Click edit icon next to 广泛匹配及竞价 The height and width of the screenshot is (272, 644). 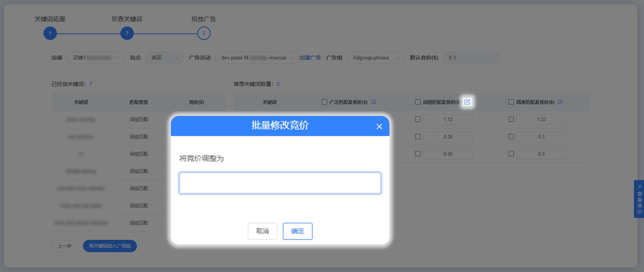coord(374,102)
